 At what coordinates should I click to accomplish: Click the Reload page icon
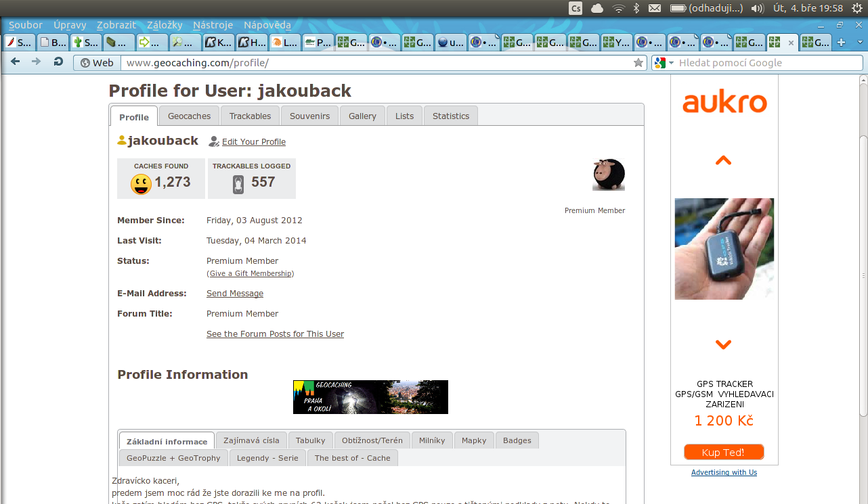(x=58, y=62)
